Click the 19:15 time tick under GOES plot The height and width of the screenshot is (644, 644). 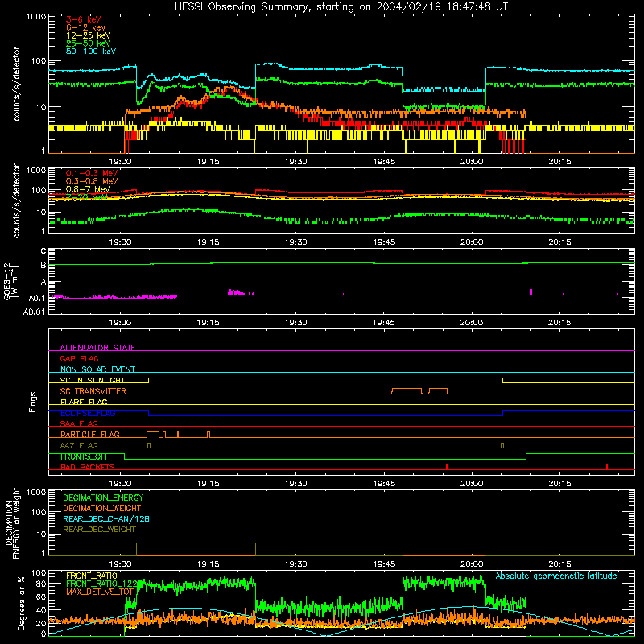click(208, 323)
